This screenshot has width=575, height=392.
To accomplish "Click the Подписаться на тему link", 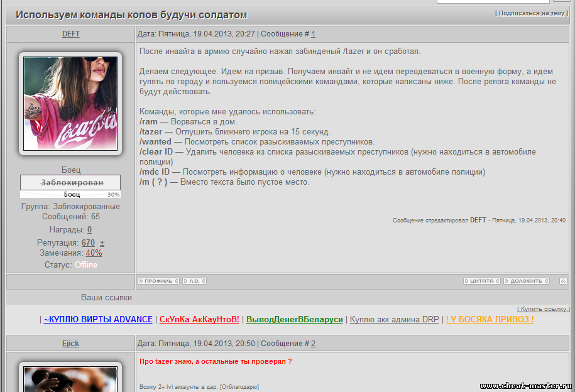I will pyautogui.click(x=532, y=13).
